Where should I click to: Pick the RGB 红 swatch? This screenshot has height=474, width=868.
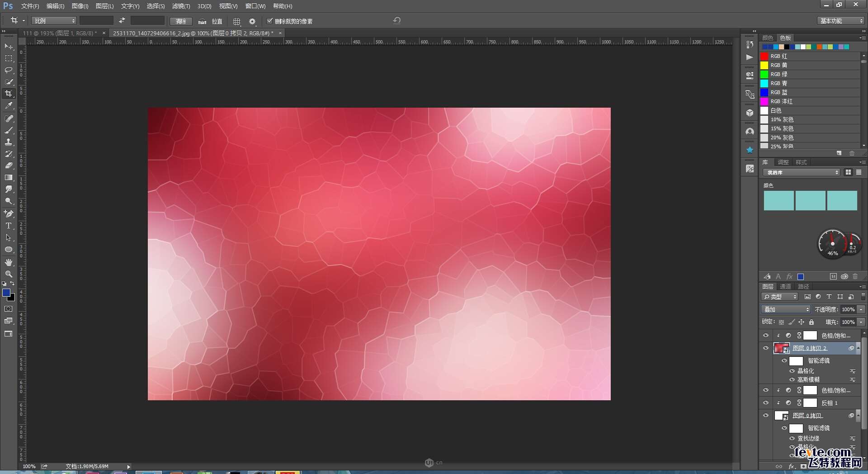point(764,56)
